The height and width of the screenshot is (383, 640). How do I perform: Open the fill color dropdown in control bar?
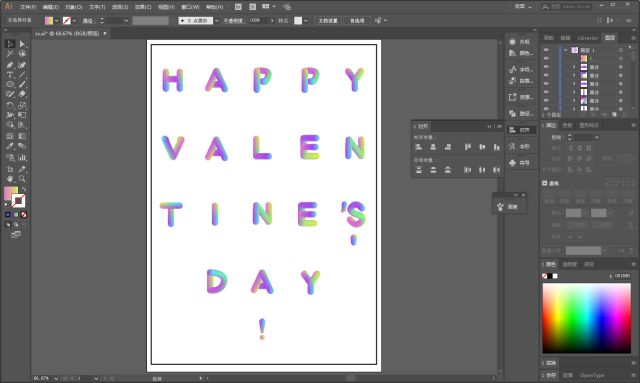tap(57, 20)
